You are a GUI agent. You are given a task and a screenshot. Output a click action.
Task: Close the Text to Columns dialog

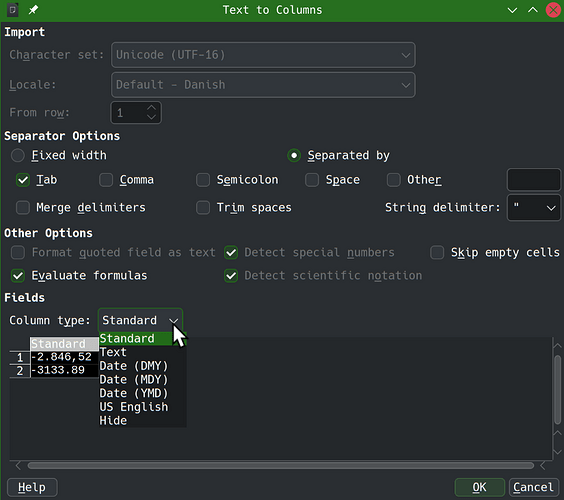[553, 10]
